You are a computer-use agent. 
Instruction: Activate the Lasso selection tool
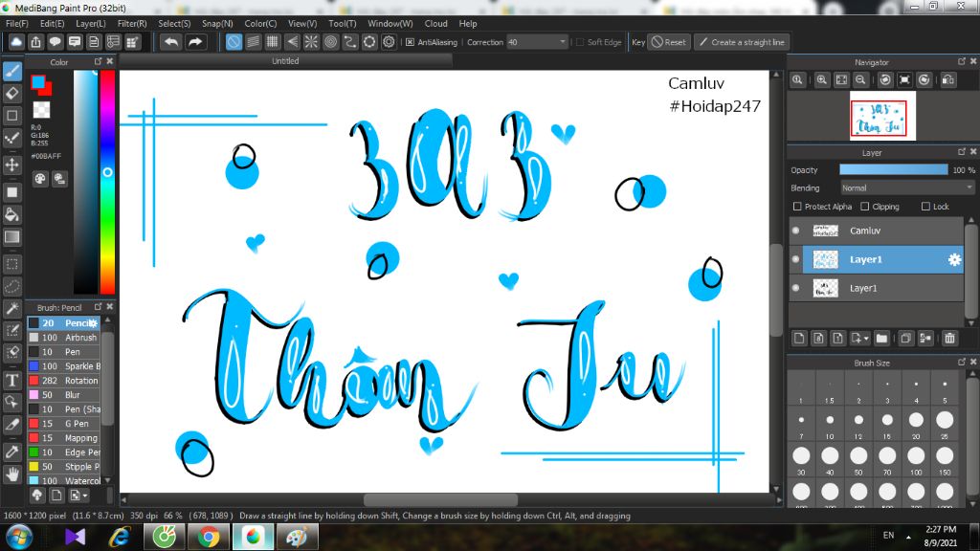pyautogui.click(x=11, y=286)
